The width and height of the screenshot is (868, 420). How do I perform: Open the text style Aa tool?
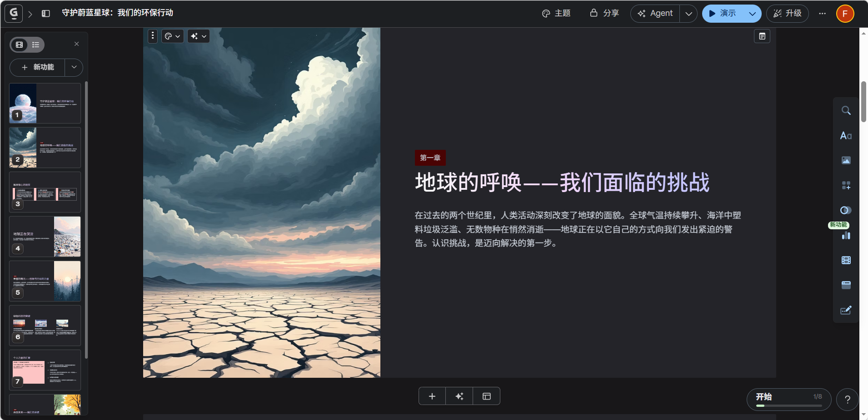[x=846, y=135]
